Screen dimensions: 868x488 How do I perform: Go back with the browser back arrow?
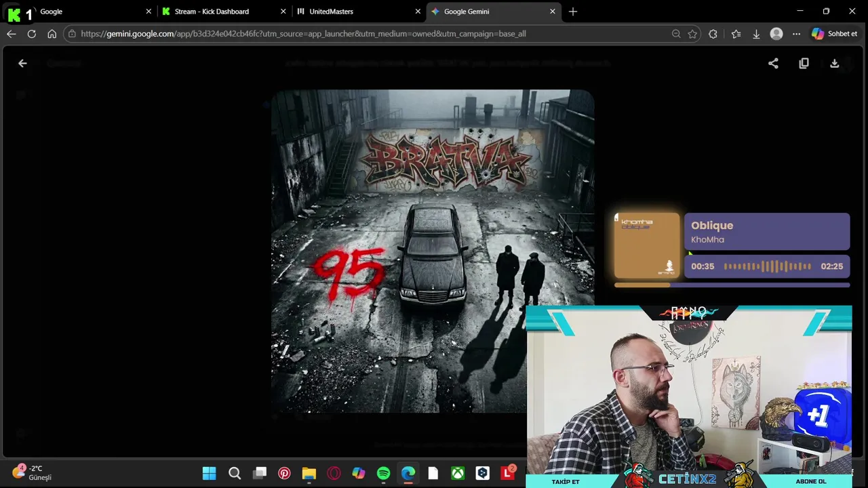click(11, 34)
